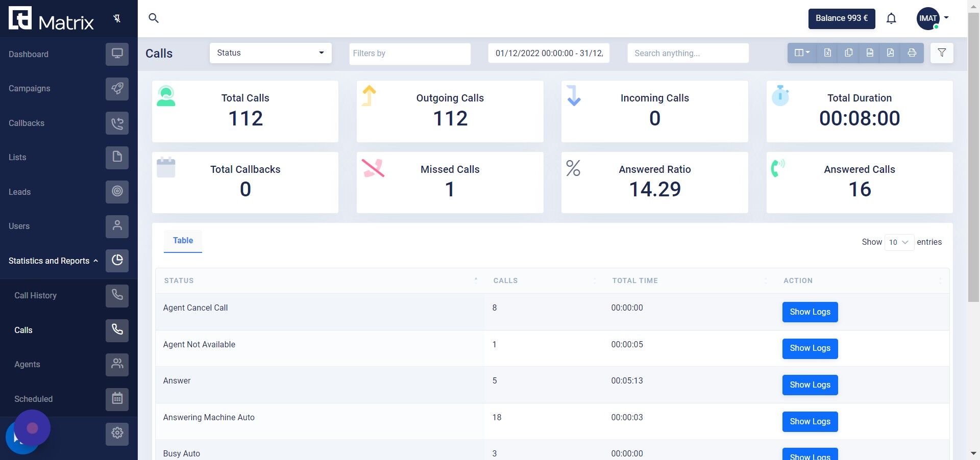Open the funnel filter panel
The image size is (980, 460).
coord(942,53)
